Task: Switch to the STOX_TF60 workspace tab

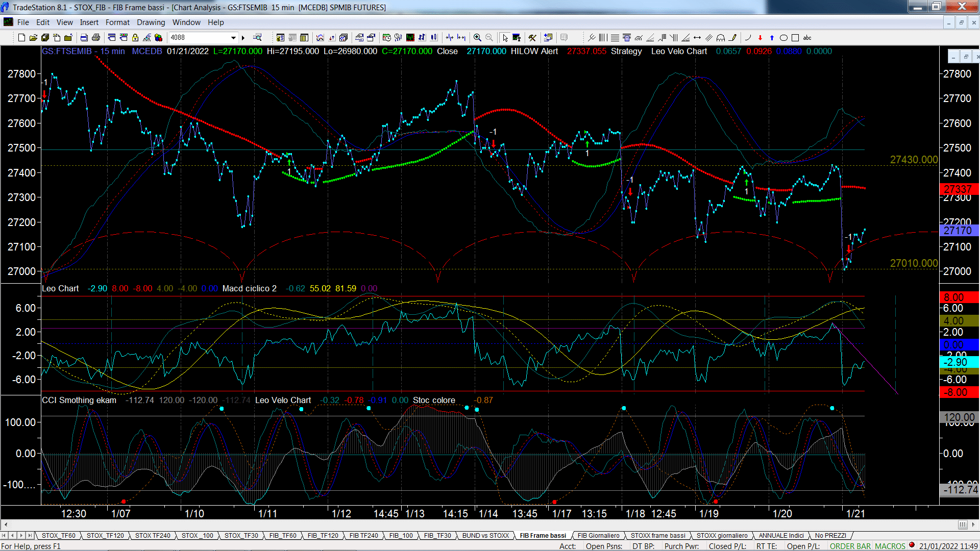Action: 58,535
